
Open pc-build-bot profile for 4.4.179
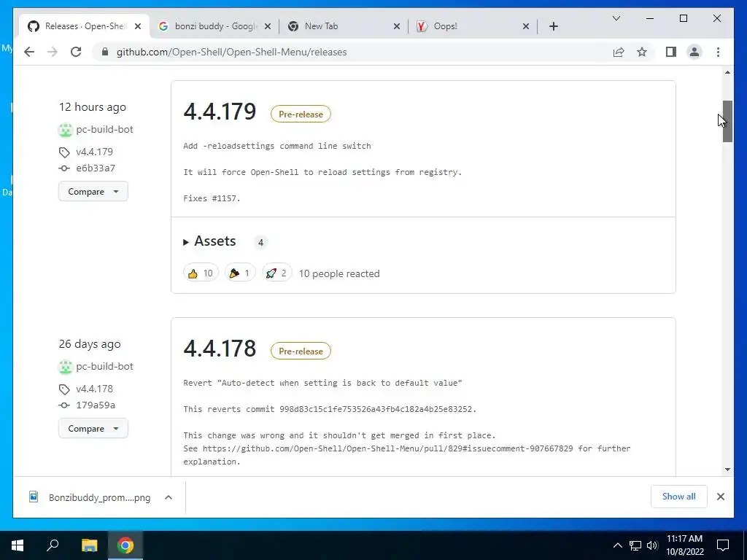tap(104, 130)
